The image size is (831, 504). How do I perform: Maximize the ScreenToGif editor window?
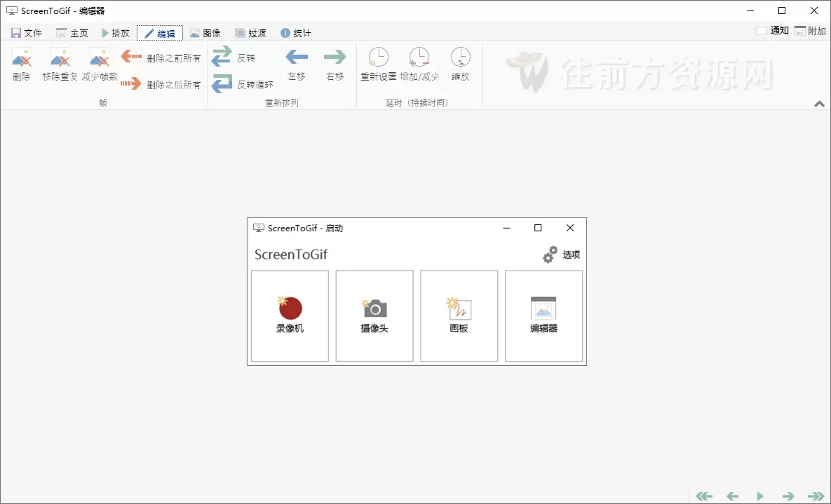click(x=782, y=11)
